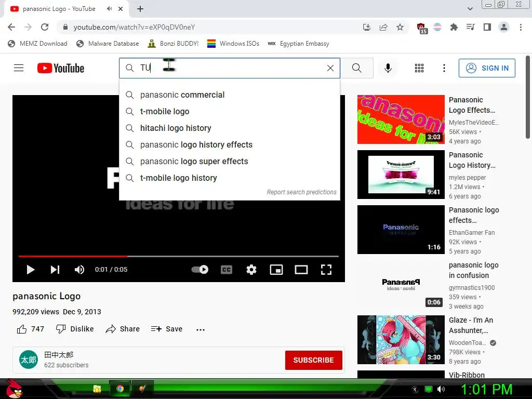Open the Panasonic Logo Effects 3:03 thumbnail

[401, 119]
